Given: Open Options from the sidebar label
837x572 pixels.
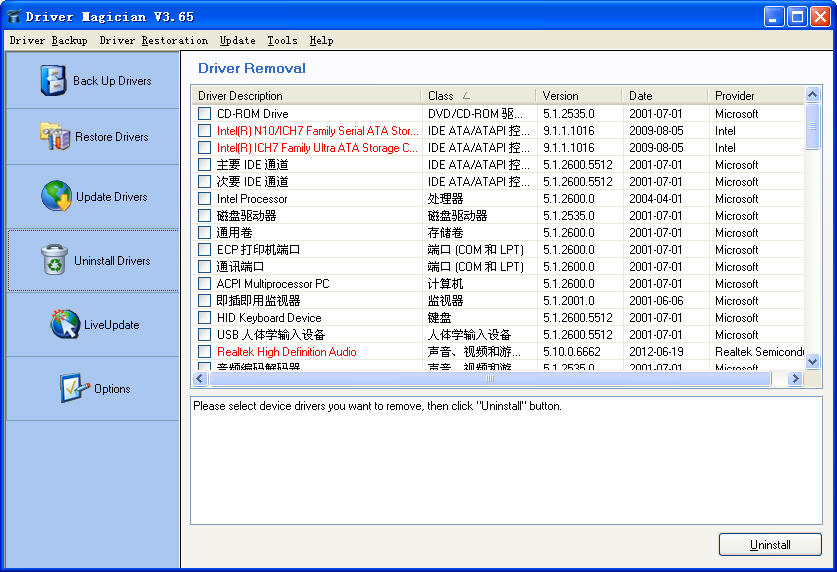Looking at the screenshot, I should click(112, 388).
